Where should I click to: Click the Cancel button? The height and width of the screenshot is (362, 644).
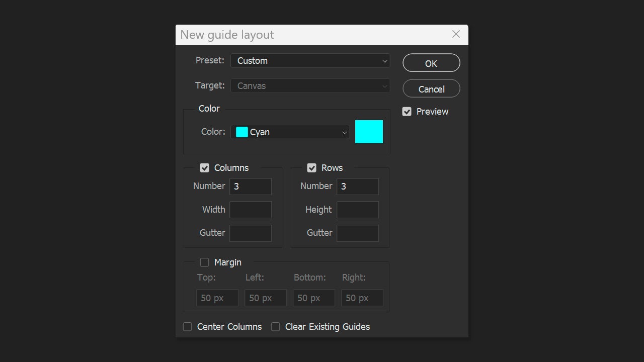431,89
